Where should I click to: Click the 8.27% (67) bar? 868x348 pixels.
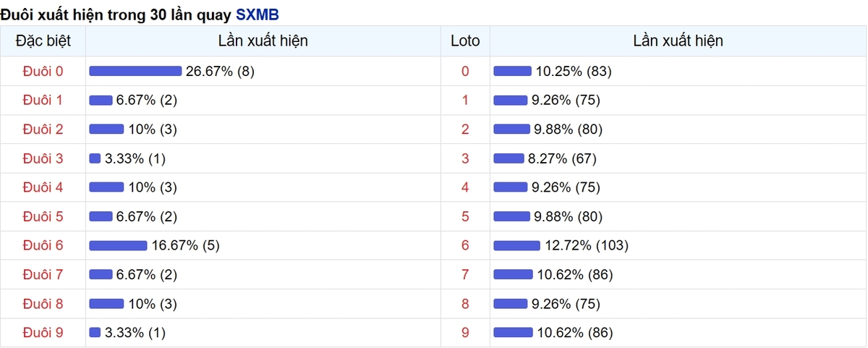[x=509, y=158]
